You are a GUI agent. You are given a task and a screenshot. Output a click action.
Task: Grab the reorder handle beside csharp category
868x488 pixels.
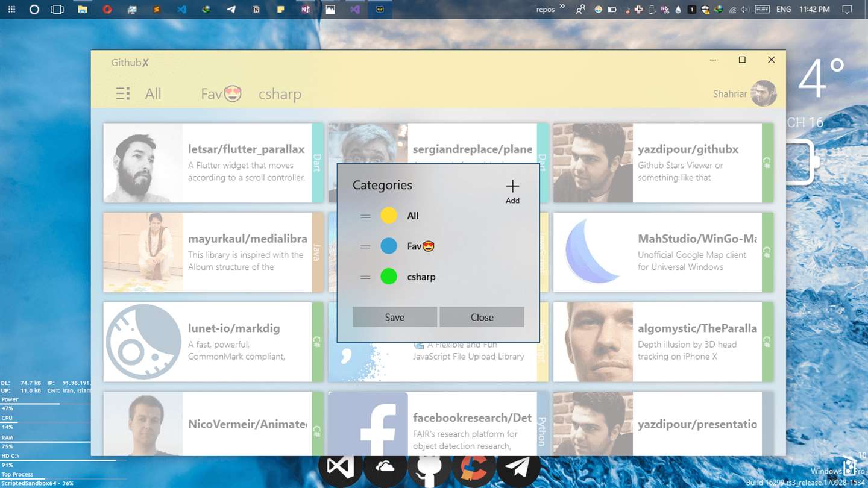pos(365,277)
